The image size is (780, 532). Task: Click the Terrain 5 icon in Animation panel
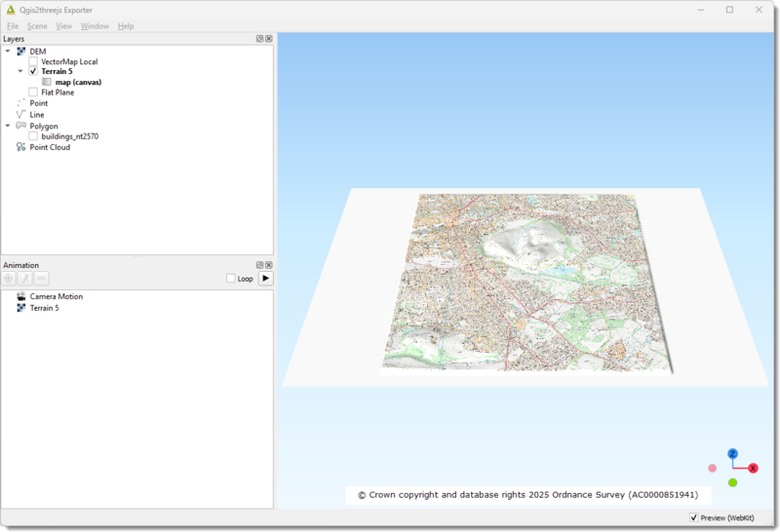20,308
